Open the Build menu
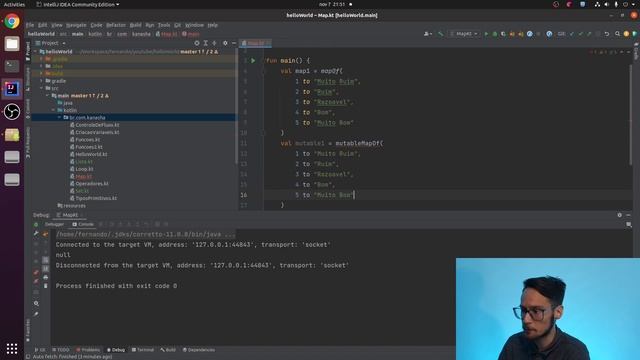The height and width of the screenshot is (360, 640). 136,25
